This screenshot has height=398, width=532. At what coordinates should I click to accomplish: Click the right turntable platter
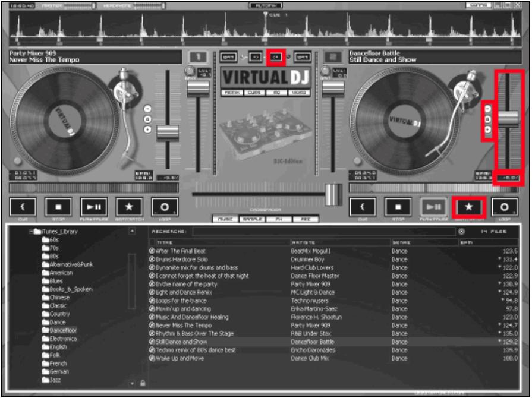[x=405, y=121]
